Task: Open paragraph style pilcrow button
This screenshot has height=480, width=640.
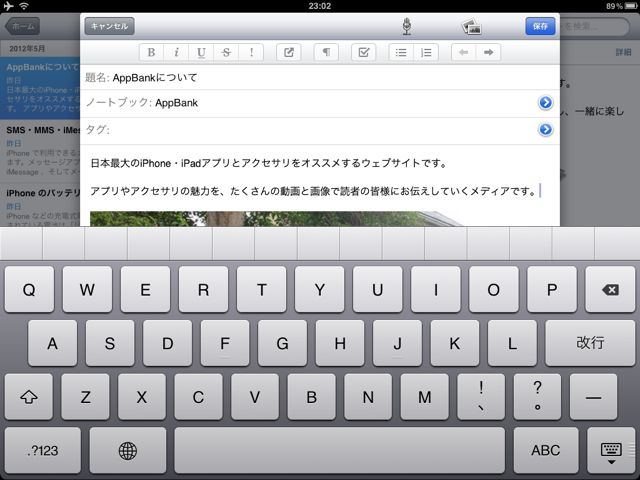Action: 326,52
